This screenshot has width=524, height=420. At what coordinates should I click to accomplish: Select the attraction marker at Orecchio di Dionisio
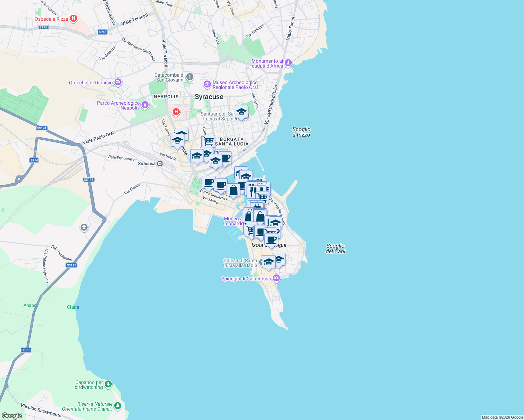(118, 82)
